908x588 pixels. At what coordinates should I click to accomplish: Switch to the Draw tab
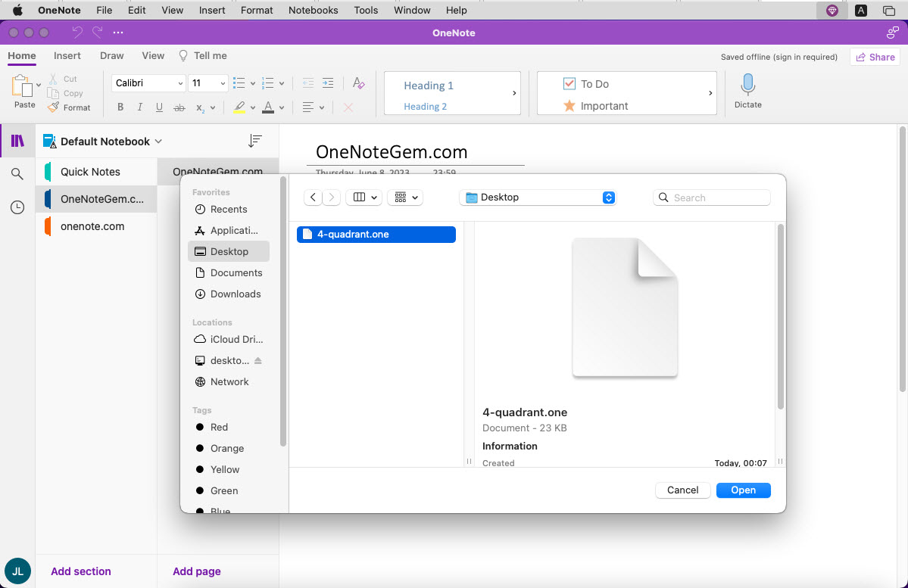point(112,55)
